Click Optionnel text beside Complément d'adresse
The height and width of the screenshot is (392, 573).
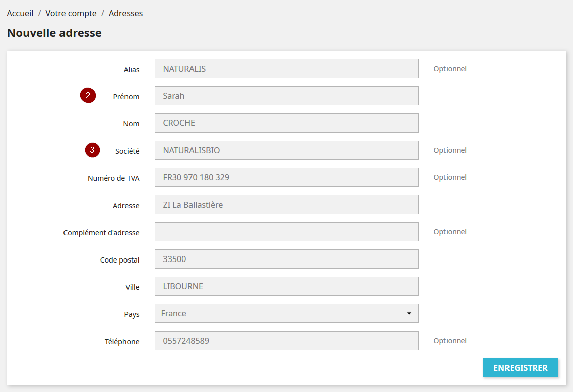tap(450, 232)
